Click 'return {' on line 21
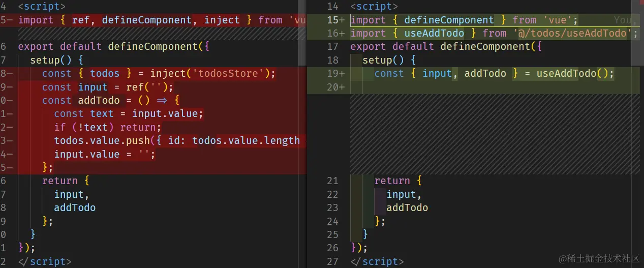 pos(398,181)
